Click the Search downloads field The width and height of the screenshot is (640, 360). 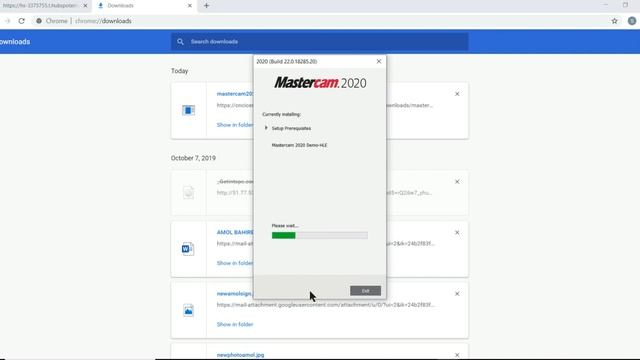(x=320, y=42)
